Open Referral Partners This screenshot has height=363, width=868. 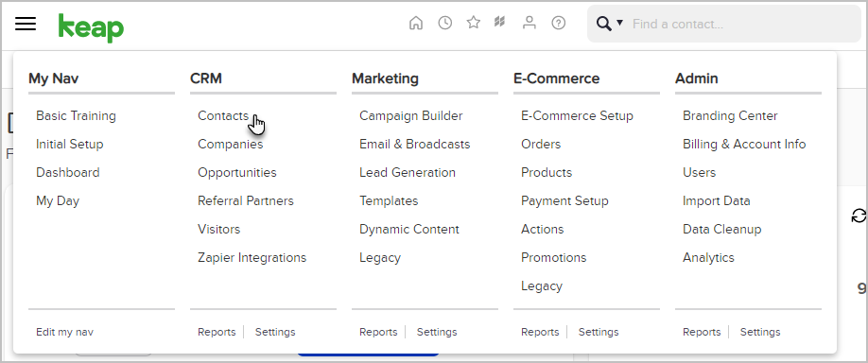click(x=246, y=200)
